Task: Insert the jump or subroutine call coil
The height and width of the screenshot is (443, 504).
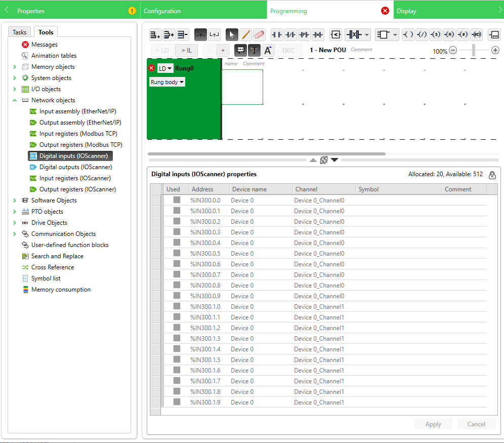Action: pos(463,34)
